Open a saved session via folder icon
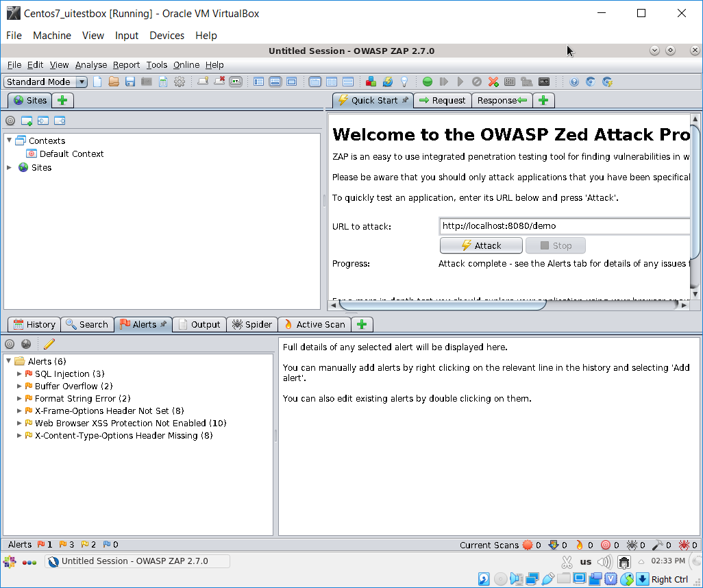 [x=114, y=82]
